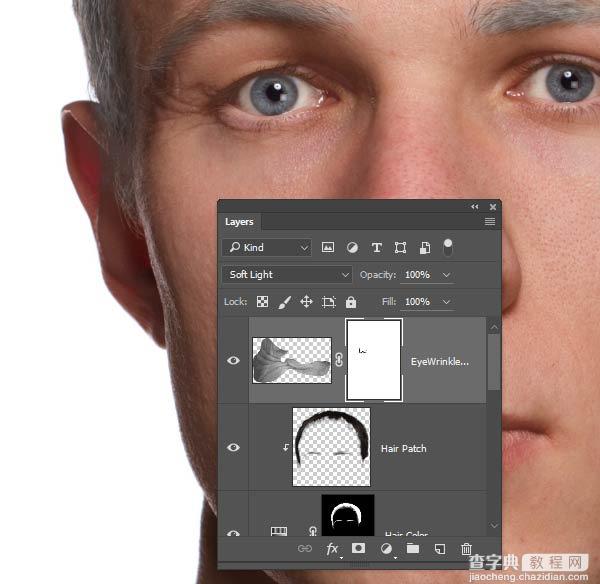Collapse the Layers panel with double arrows

pos(474,207)
